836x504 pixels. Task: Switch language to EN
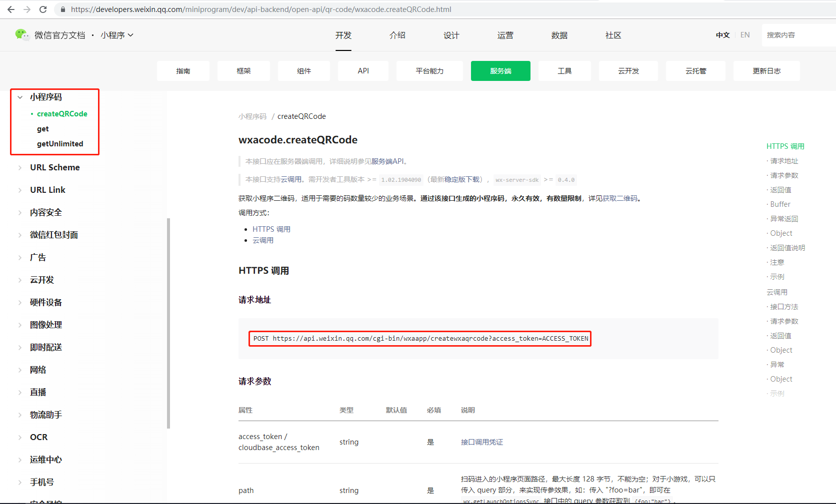point(745,35)
